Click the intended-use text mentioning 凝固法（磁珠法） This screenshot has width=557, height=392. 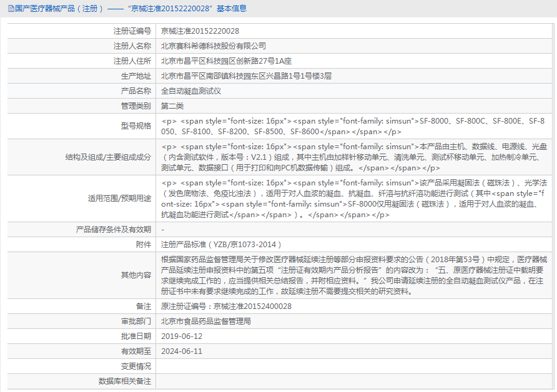point(354,199)
